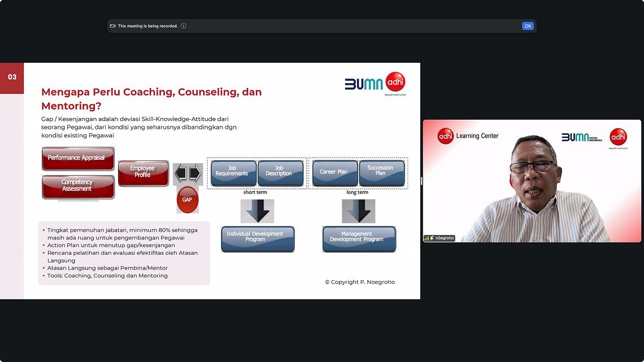Dismiss recording notice with OK button
The height and width of the screenshot is (362, 644).
coord(528,26)
